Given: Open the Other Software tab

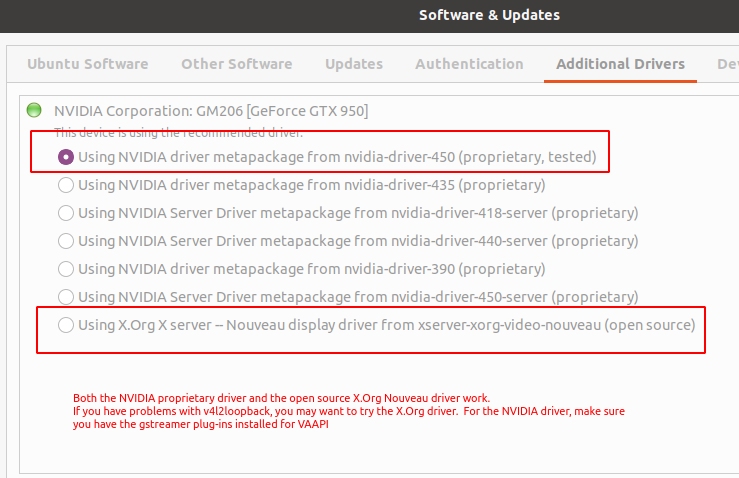Looking at the screenshot, I should (237, 64).
